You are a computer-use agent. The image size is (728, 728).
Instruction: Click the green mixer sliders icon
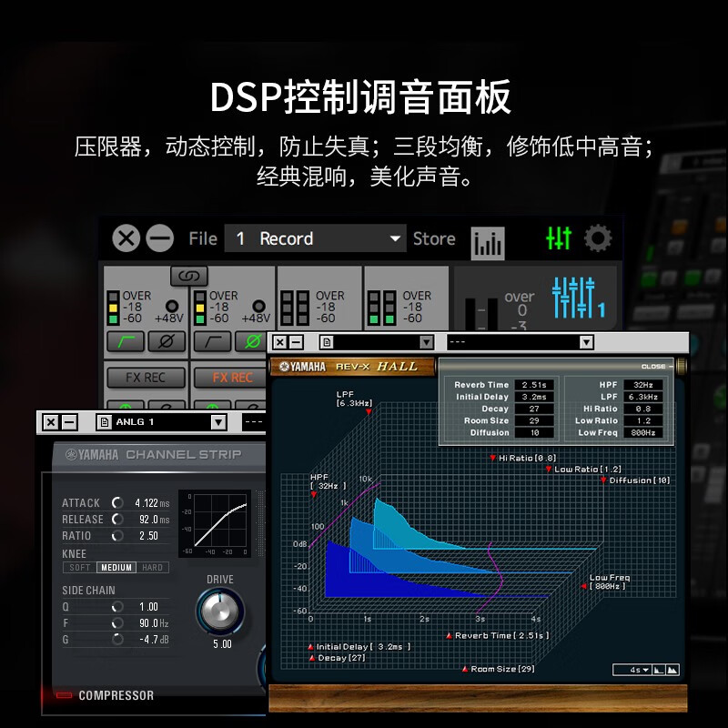coord(558,238)
